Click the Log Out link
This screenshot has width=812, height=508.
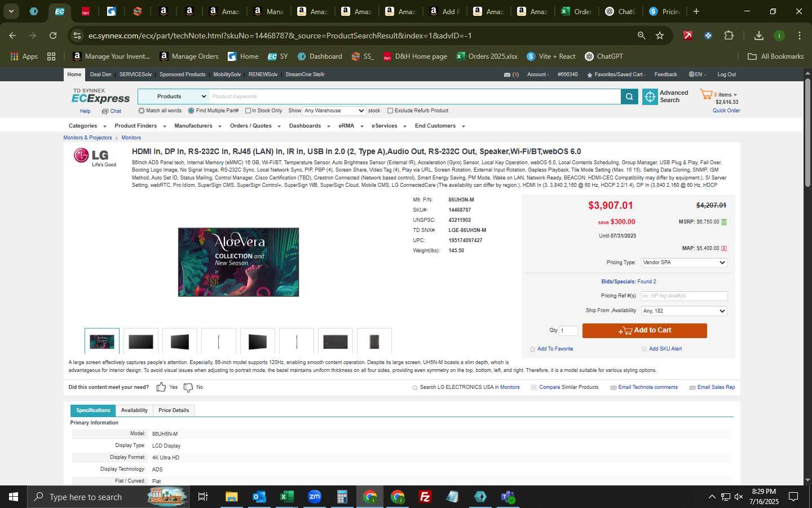point(726,75)
